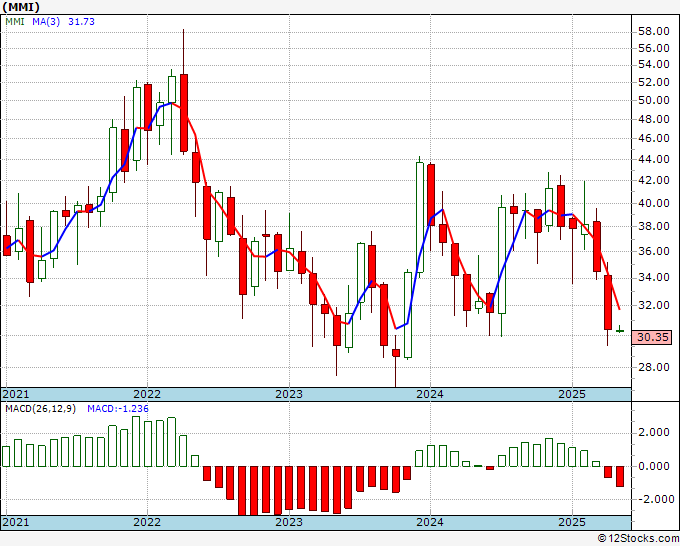Click the 40.00 price axis label
680x546 pixels.
click(x=654, y=203)
